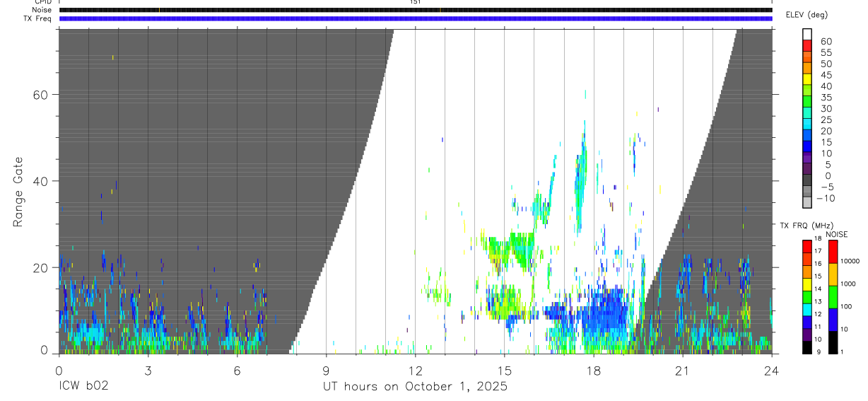Click the "ELEV (deg)" colorbar title
Image resolution: width=868 pixels, height=401 pixels.
[x=807, y=15]
